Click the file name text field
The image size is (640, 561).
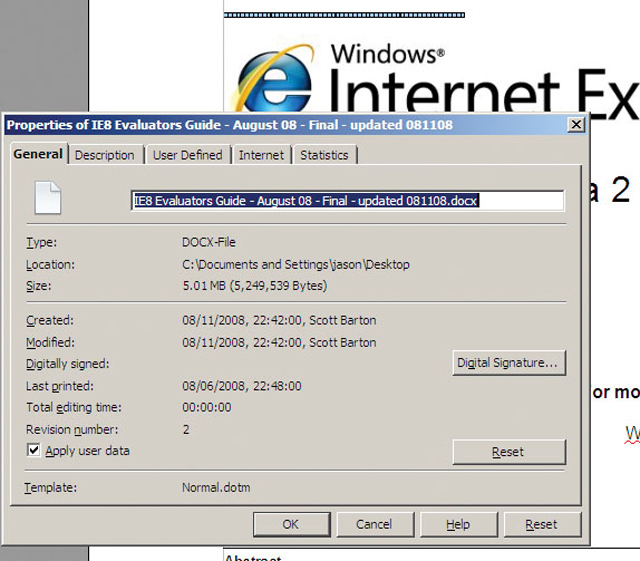pos(347,200)
